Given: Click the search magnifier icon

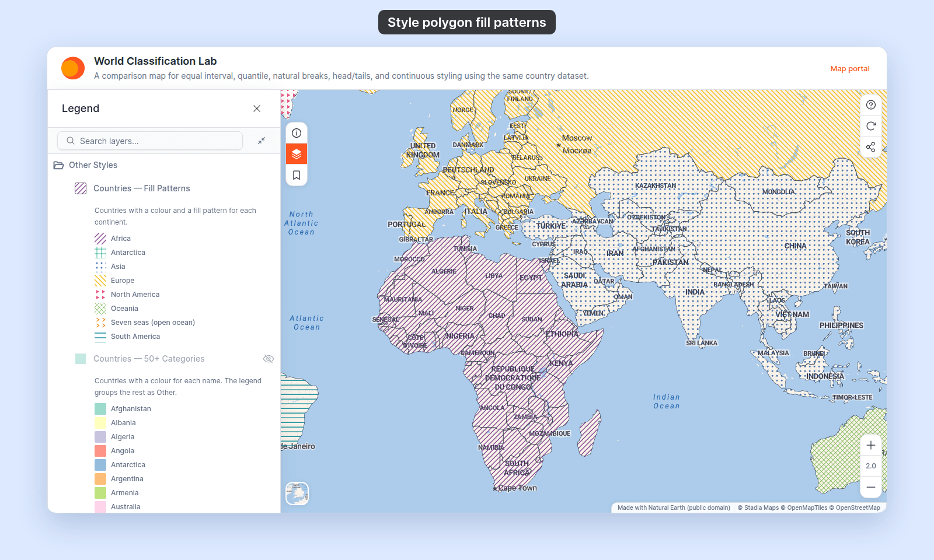Looking at the screenshot, I should tap(71, 141).
